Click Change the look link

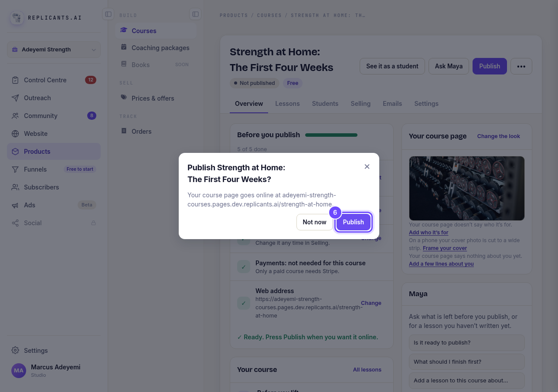pyautogui.click(x=498, y=136)
